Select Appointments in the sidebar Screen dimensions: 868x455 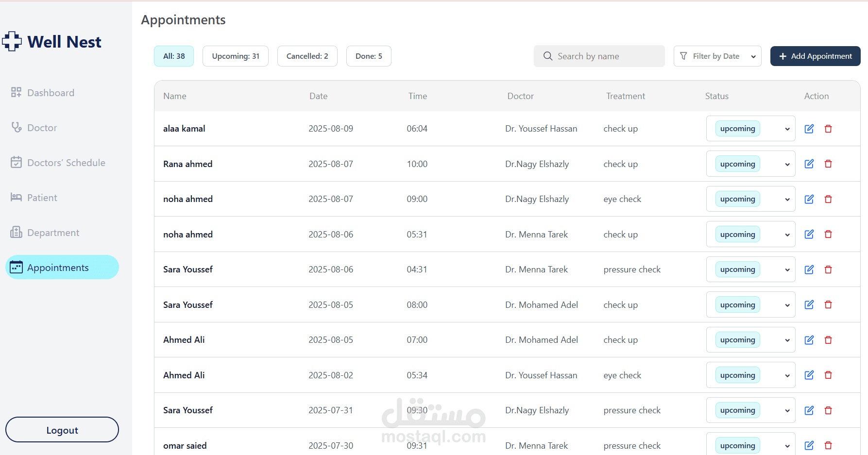62,267
